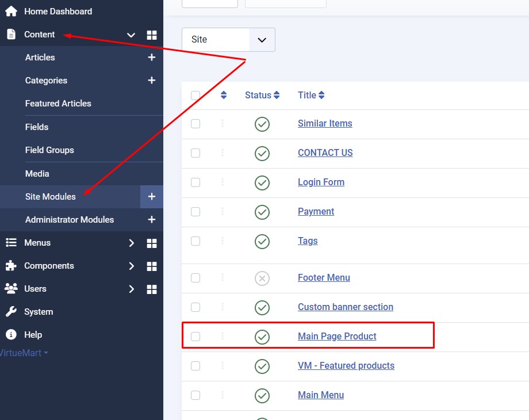Click the plus icon next to Articles

click(152, 58)
